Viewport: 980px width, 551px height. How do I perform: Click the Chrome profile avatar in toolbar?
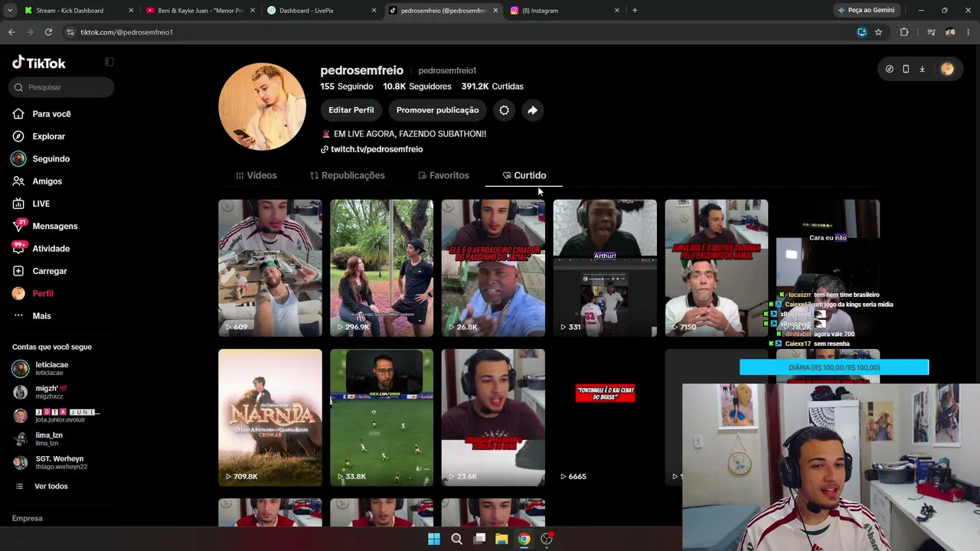pyautogui.click(x=950, y=32)
